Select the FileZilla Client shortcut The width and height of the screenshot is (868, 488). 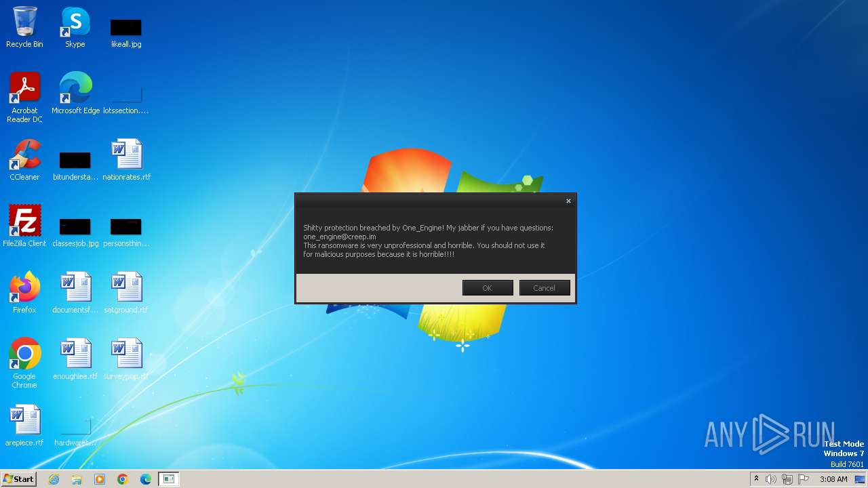click(24, 226)
